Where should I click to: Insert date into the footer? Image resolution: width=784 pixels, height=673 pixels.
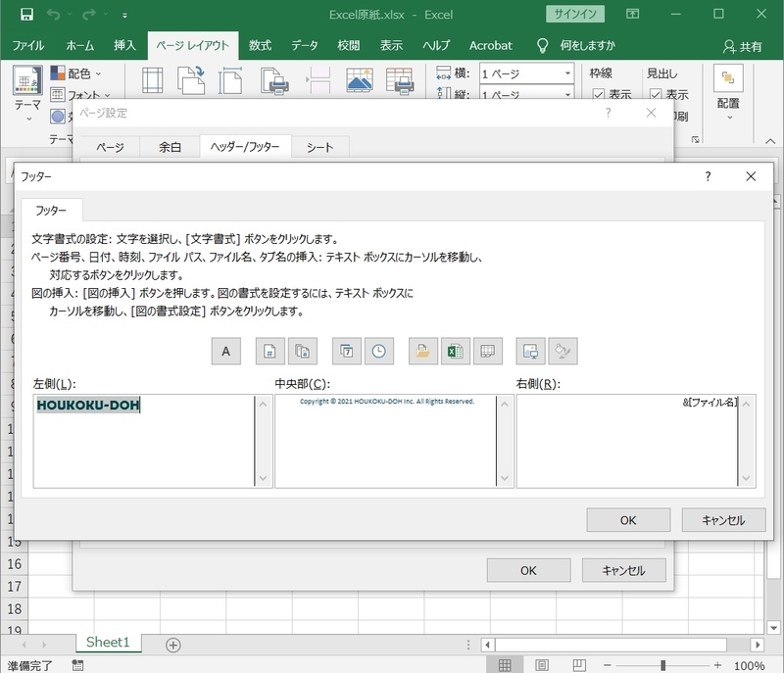[345, 350]
